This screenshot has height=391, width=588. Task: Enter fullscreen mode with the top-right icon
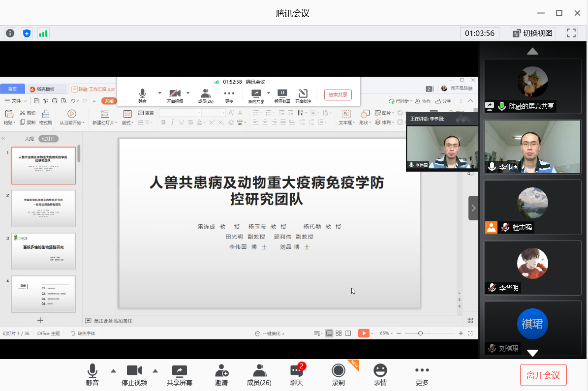point(571,33)
